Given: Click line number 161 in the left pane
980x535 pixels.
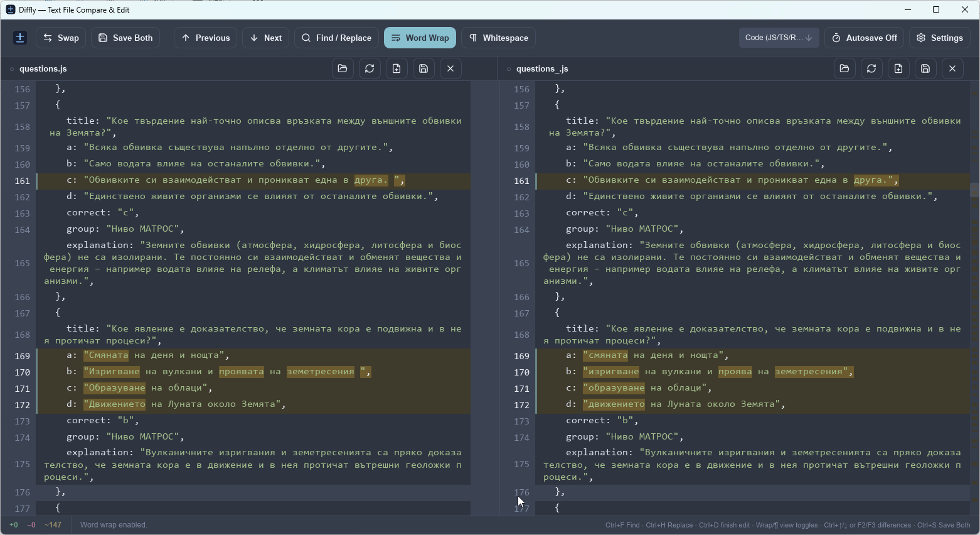Looking at the screenshot, I should pos(22,181).
